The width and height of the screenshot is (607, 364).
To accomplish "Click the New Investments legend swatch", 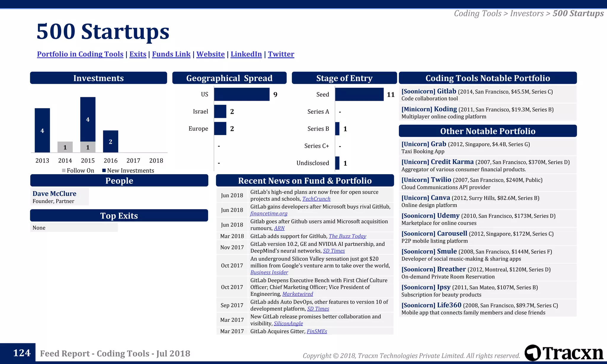I will click(x=104, y=171).
